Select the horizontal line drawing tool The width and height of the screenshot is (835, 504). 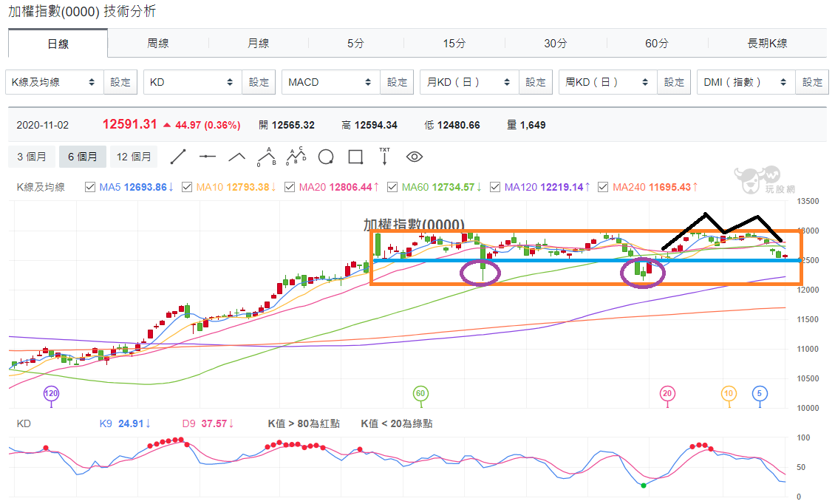(x=207, y=157)
